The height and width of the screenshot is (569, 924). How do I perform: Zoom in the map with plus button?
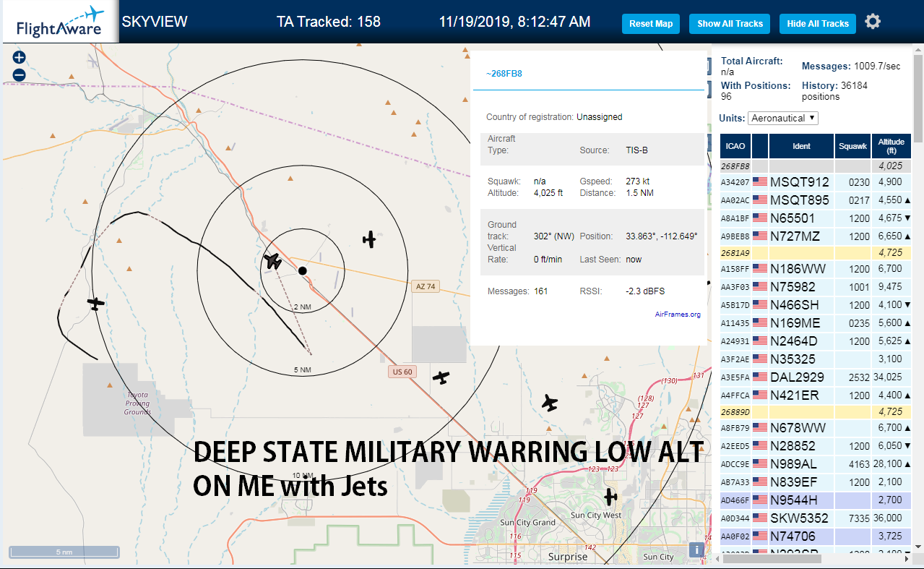[19, 58]
